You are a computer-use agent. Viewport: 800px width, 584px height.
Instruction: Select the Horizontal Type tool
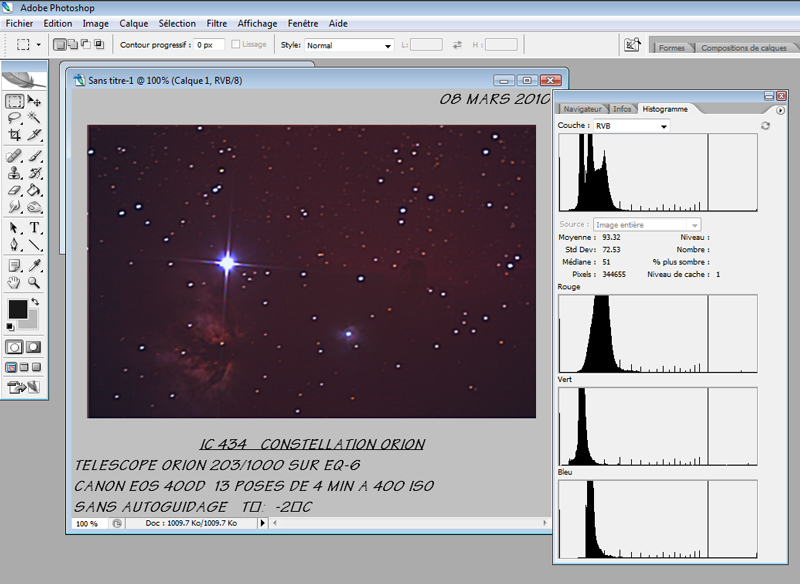[x=35, y=228]
